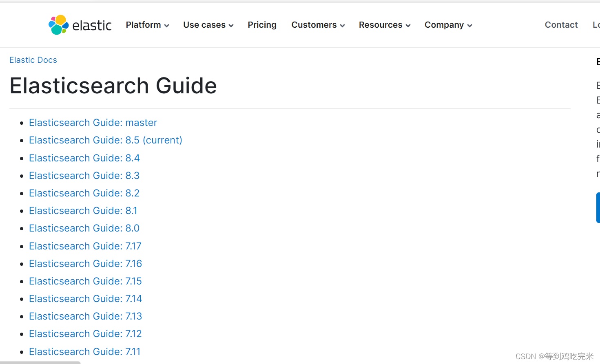Open Elasticsearch Guide: 8.5 (current)
Viewport: 600px width, 364px height.
pyautogui.click(x=106, y=140)
